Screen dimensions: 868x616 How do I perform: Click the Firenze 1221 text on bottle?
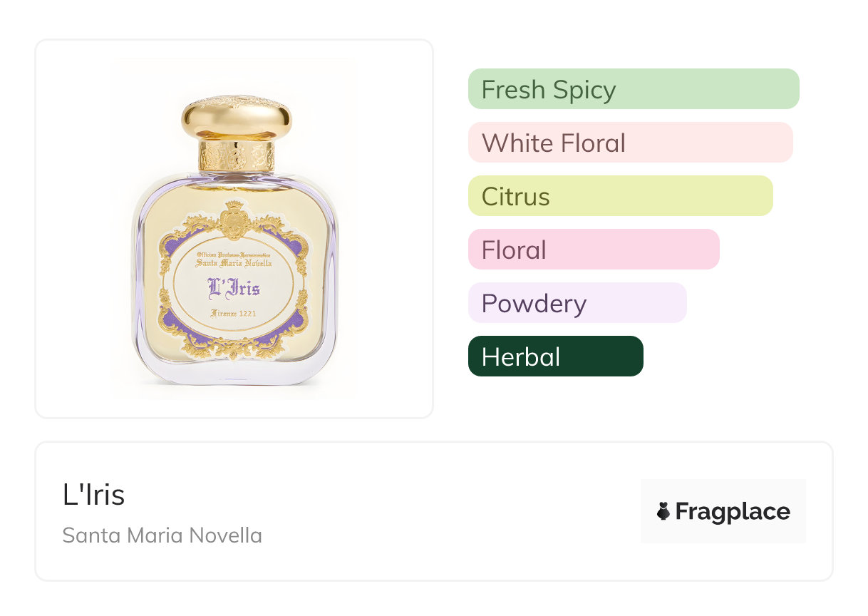(233, 313)
